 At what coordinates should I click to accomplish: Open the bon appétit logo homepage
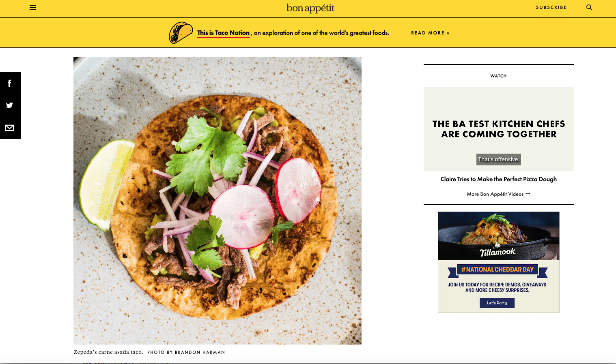point(310,8)
